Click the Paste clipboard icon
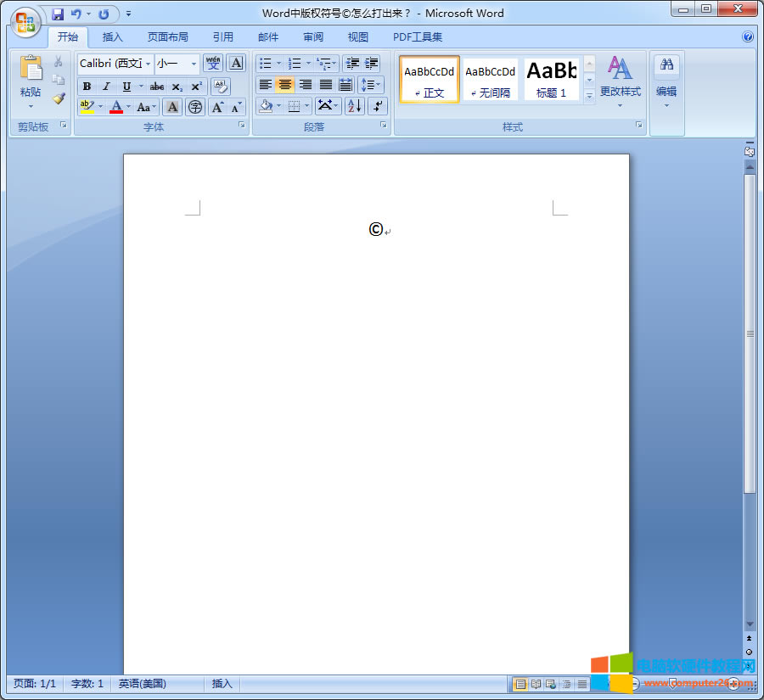 click(x=31, y=70)
